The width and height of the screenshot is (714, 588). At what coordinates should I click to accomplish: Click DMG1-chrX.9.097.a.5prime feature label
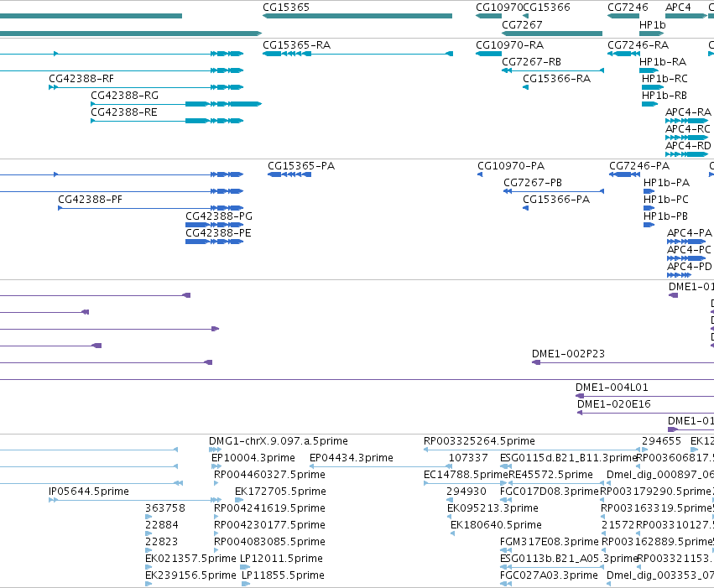(x=279, y=441)
